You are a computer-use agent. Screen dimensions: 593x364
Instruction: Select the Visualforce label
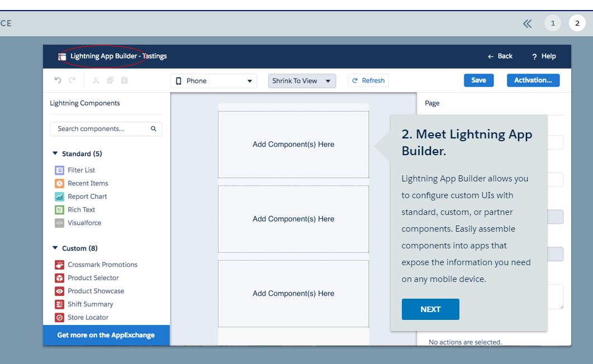tap(84, 223)
